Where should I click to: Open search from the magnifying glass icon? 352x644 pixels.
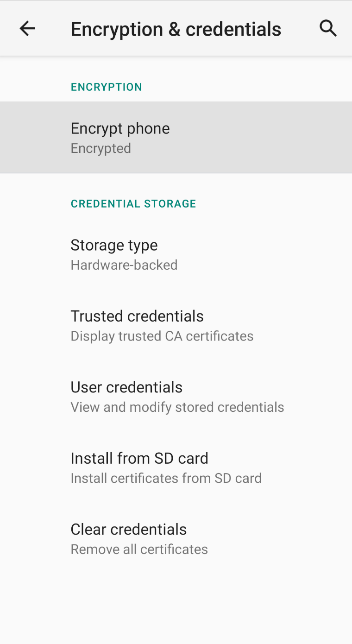(328, 28)
